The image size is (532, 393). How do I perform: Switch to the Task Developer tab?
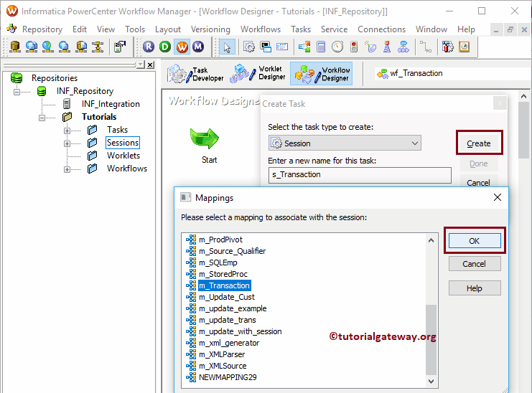(196, 74)
